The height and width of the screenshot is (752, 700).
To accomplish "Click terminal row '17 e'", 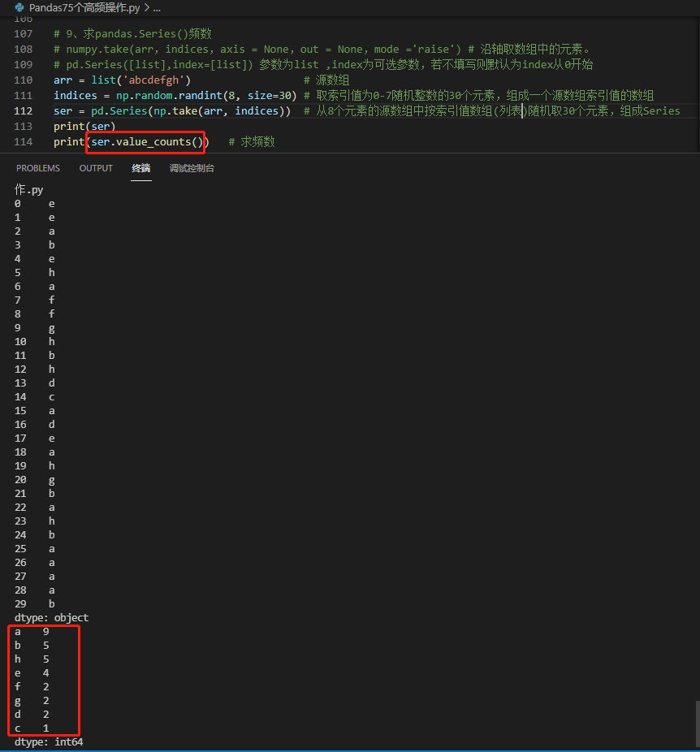I will coord(35,439).
